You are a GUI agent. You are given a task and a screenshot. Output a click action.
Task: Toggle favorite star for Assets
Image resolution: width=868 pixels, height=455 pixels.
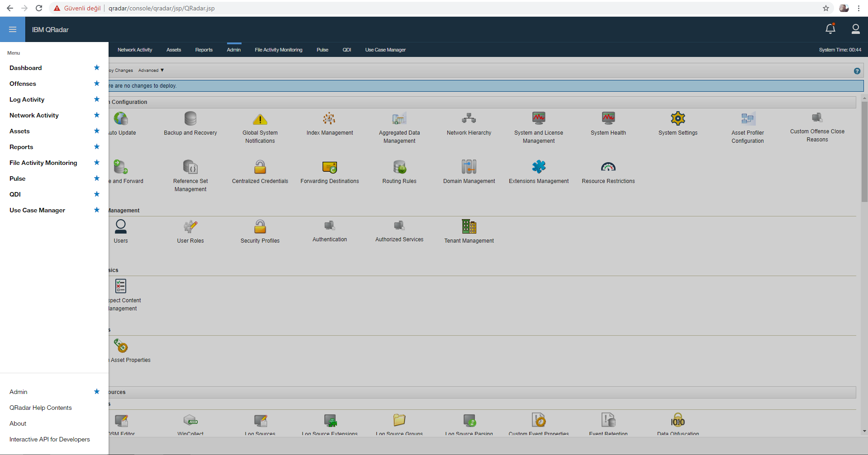(x=96, y=131)
